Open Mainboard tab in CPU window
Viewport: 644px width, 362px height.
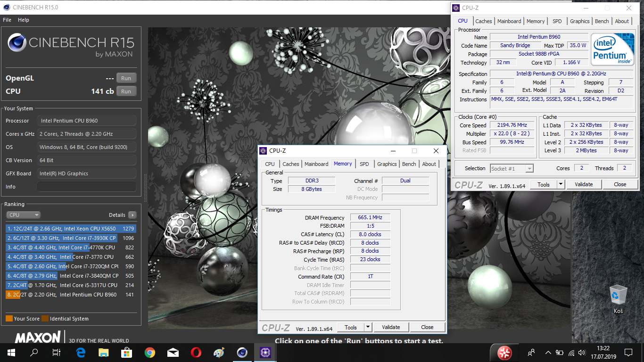509,21
